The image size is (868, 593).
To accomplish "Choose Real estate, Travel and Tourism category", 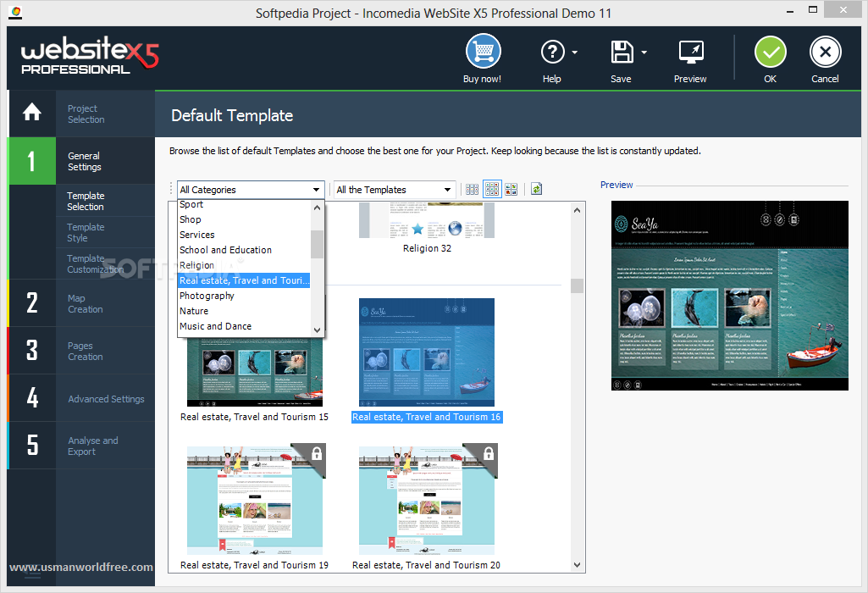I will coord(244,280).
